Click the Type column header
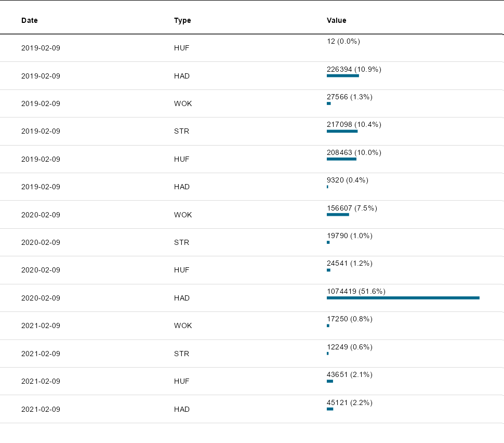 point(182,20)
